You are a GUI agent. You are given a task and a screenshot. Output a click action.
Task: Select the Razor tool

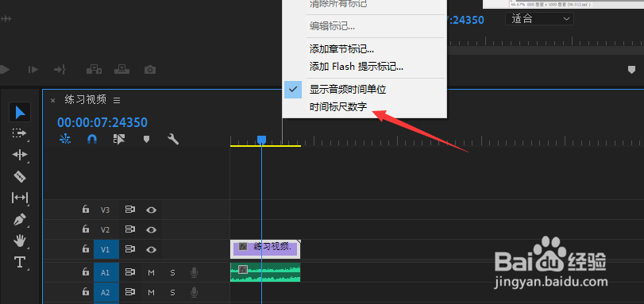pos(20,177)
